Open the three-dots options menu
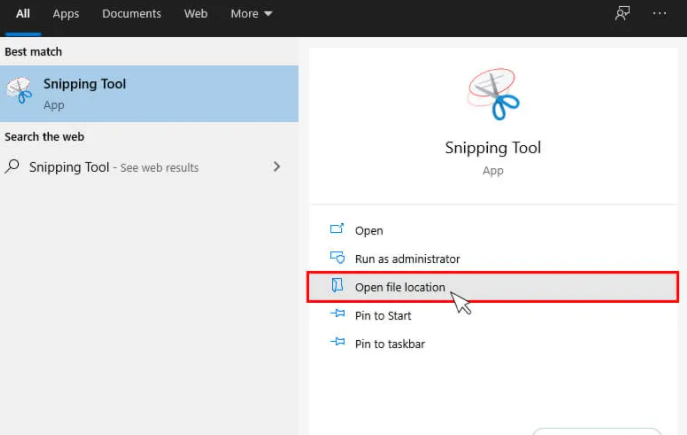Image resolution: width=687 pixels, height=435 pixels. click(659, 14)
